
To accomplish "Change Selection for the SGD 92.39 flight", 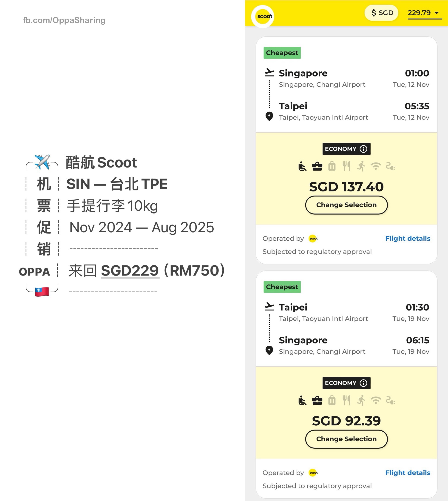I will [346, 439].
